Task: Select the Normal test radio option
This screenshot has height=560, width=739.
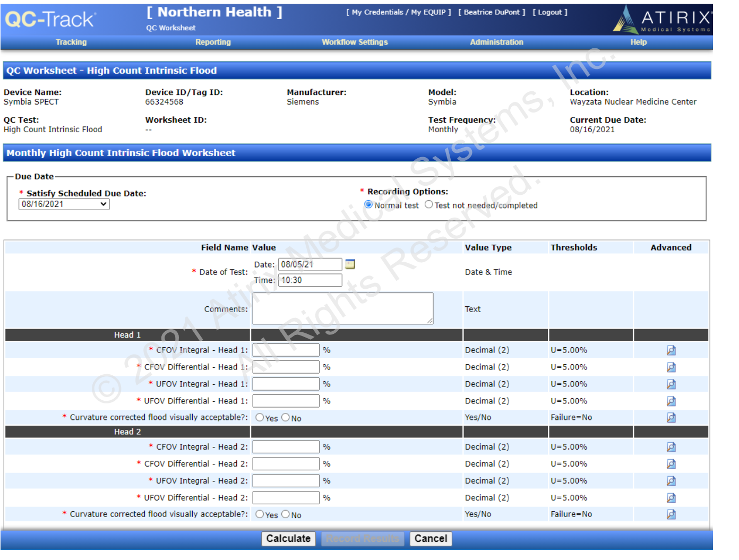Action: point(368,205)
